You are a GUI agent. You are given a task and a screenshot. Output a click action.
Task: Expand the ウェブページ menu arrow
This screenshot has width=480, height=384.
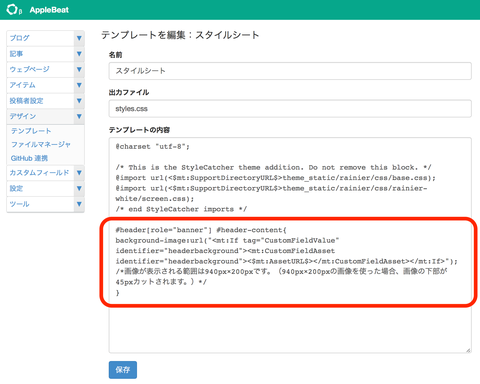79,69
